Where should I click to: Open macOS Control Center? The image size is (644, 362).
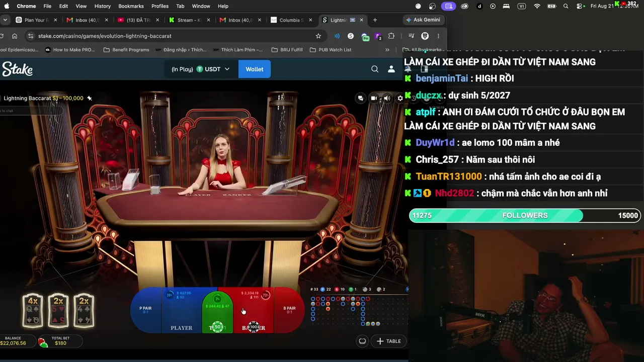[x=580, y=6]
